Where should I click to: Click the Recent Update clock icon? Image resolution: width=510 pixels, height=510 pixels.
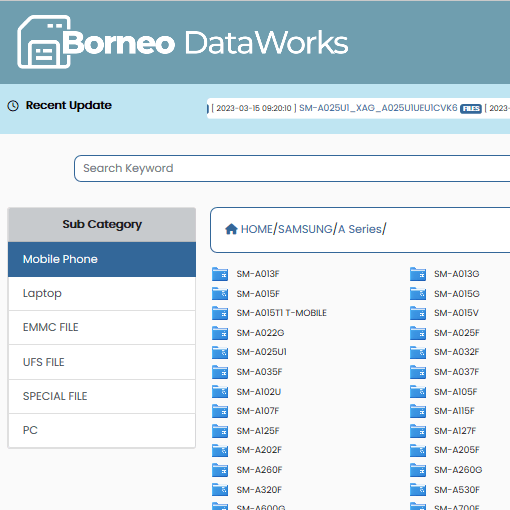pos(13,106)
